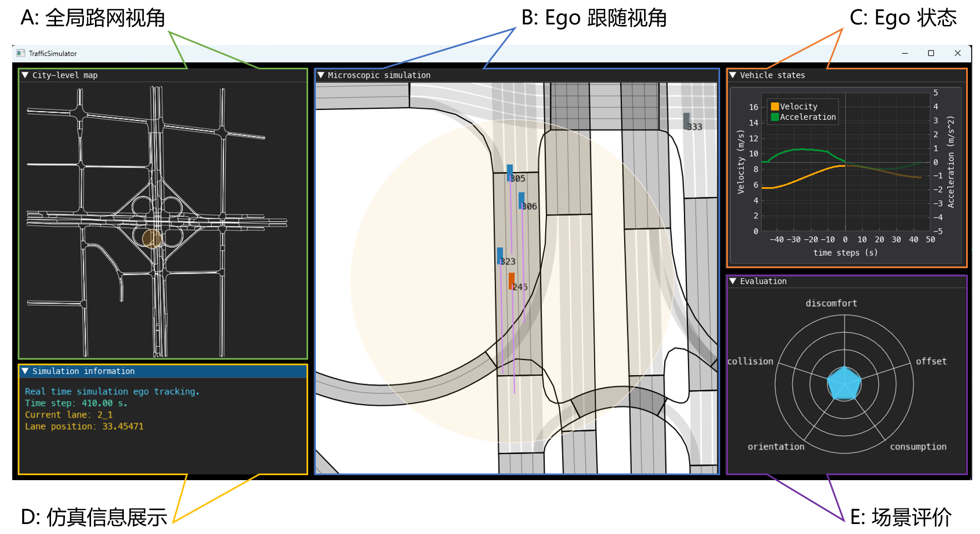980x534 pixels.
Task: Collapse the Simulation information panel triangle
Action: click(x=25, y=371)
